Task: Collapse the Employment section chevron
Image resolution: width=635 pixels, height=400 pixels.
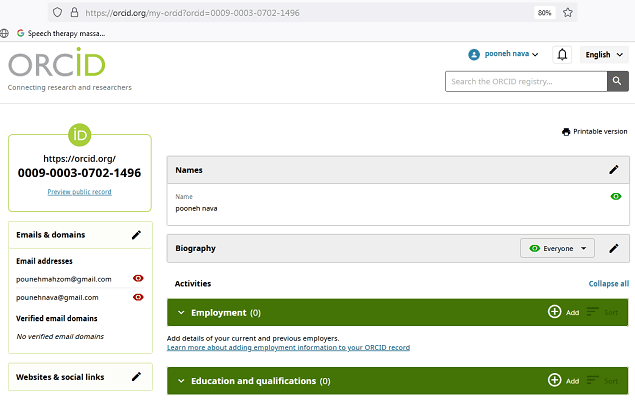Action: coord(181,312)
